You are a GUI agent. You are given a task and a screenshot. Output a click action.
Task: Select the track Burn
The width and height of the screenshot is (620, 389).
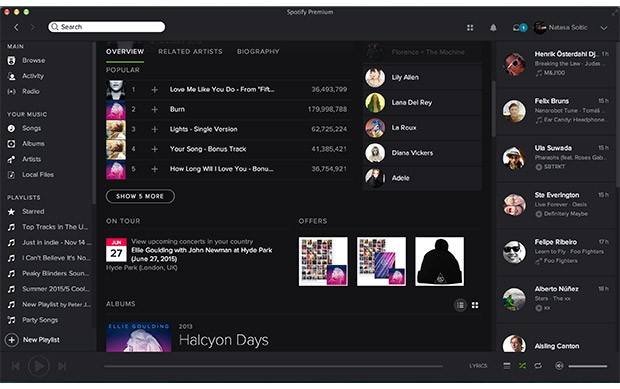coord(229,110)
